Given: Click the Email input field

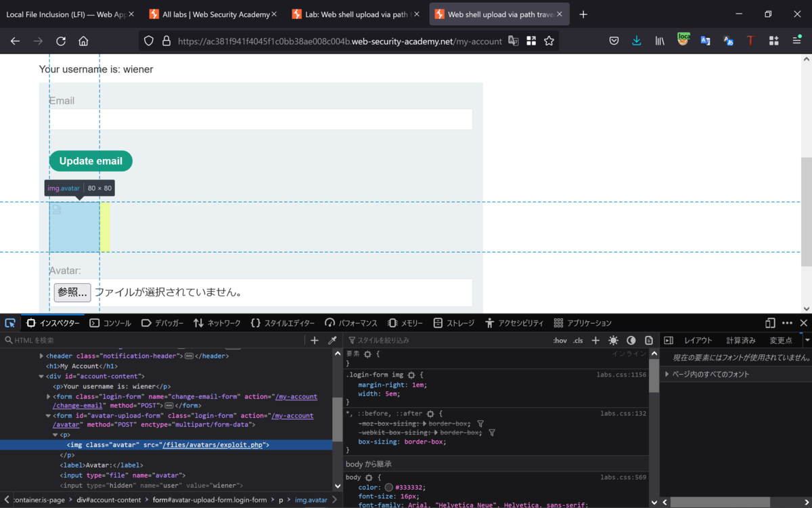Looking at the screenshot, I should (x=261, y=119).
